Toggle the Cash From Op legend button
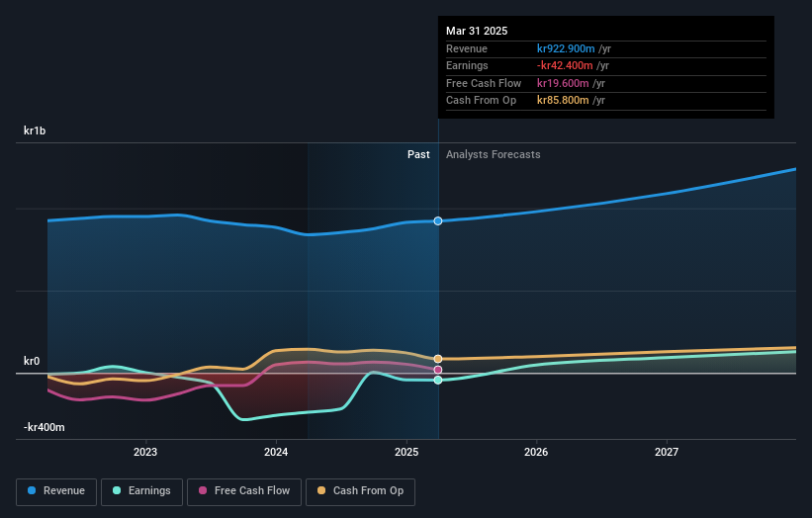Screen dimensions: 812x518 coord(360,491)
